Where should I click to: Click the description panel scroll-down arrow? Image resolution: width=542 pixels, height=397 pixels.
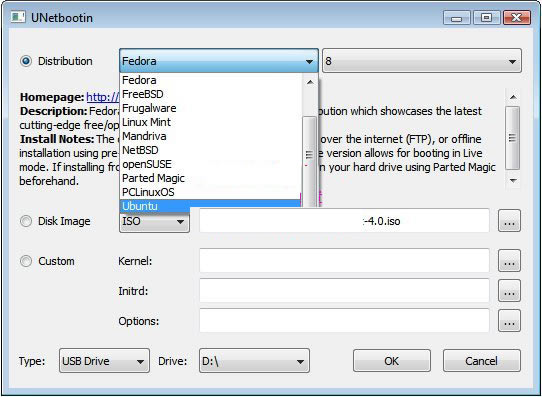pos(513,180)
